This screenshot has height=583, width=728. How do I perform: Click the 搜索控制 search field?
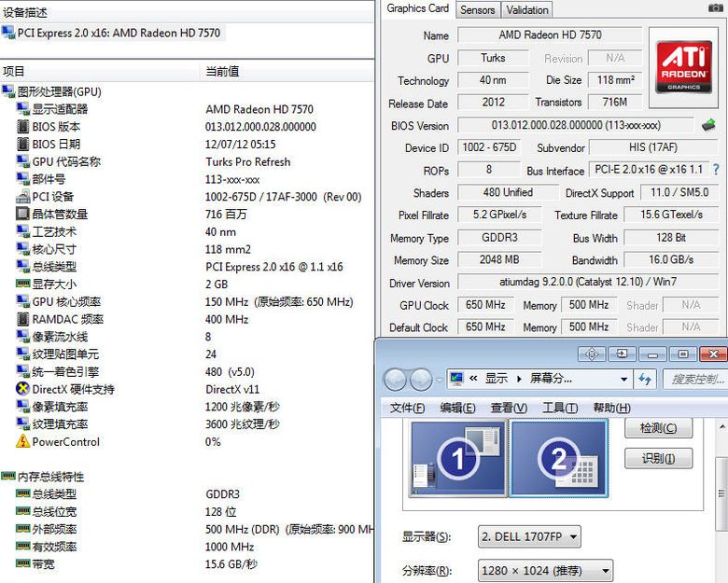coord(695,380)
